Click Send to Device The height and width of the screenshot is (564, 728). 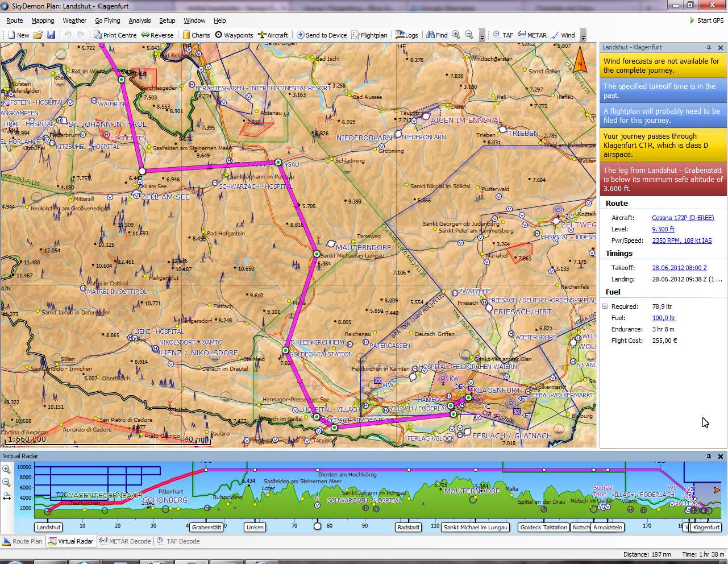click(322, 35)
